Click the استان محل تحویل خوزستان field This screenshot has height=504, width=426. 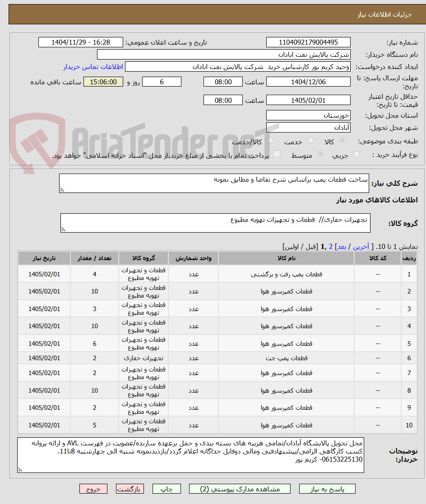click(308, 115)
